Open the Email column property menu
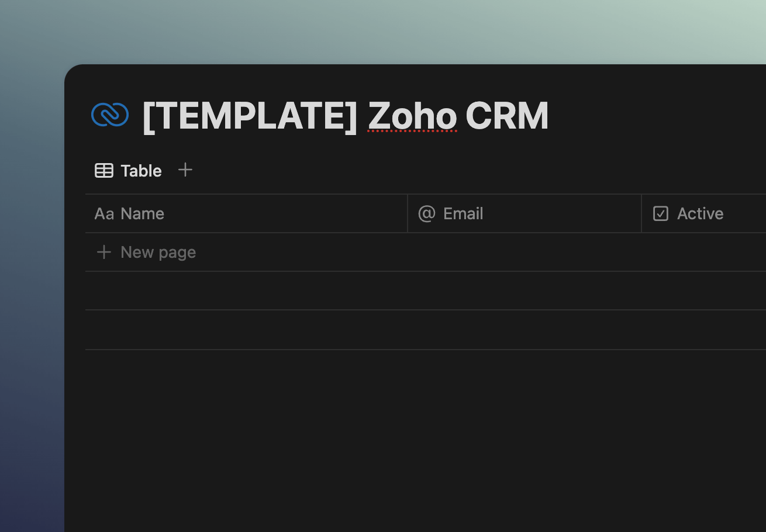The width and height of the screenshot is (766, 532). click(x=525, y=213)
